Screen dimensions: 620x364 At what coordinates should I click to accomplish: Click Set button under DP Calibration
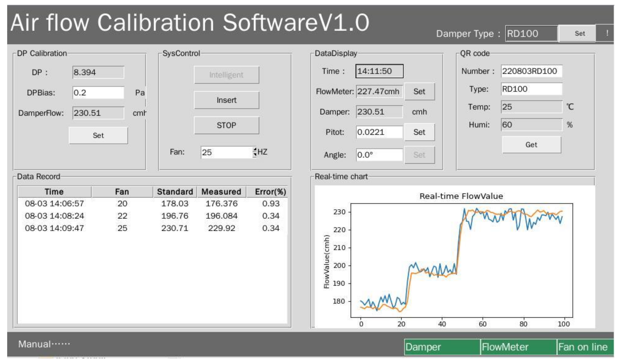click(x=98, y=135)
